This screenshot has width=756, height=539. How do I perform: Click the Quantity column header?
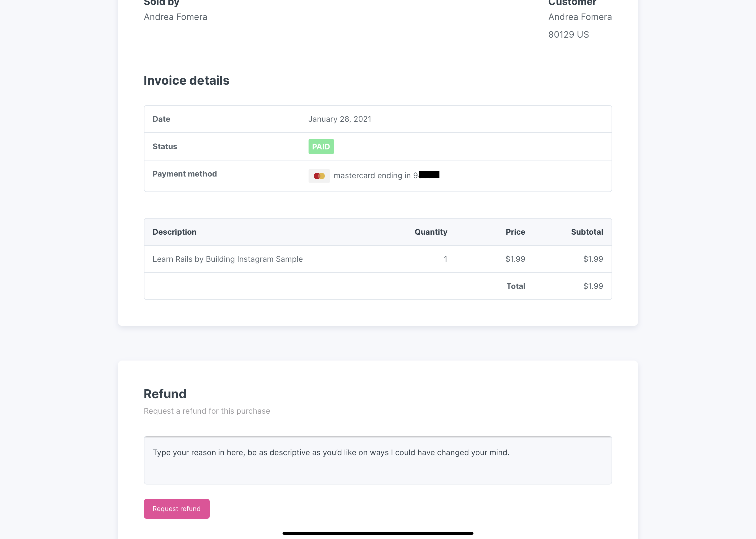pyautogui.click(x=431, y=232)
